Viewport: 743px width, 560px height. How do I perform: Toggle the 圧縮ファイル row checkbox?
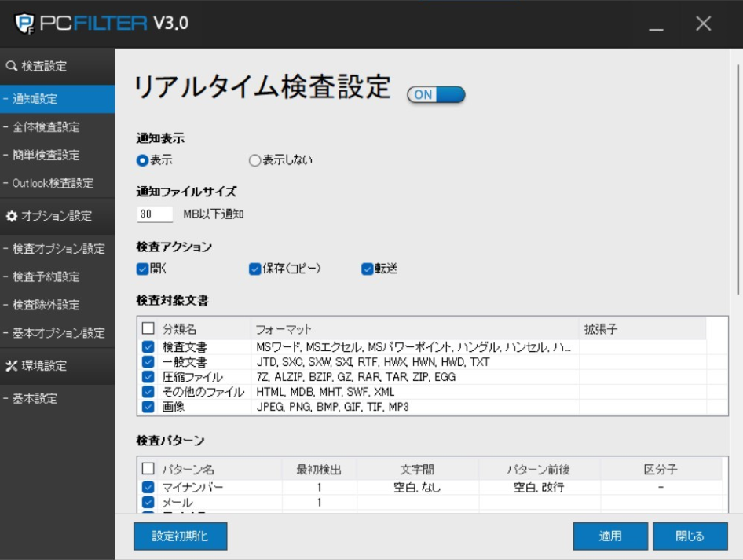click(148, 377)
